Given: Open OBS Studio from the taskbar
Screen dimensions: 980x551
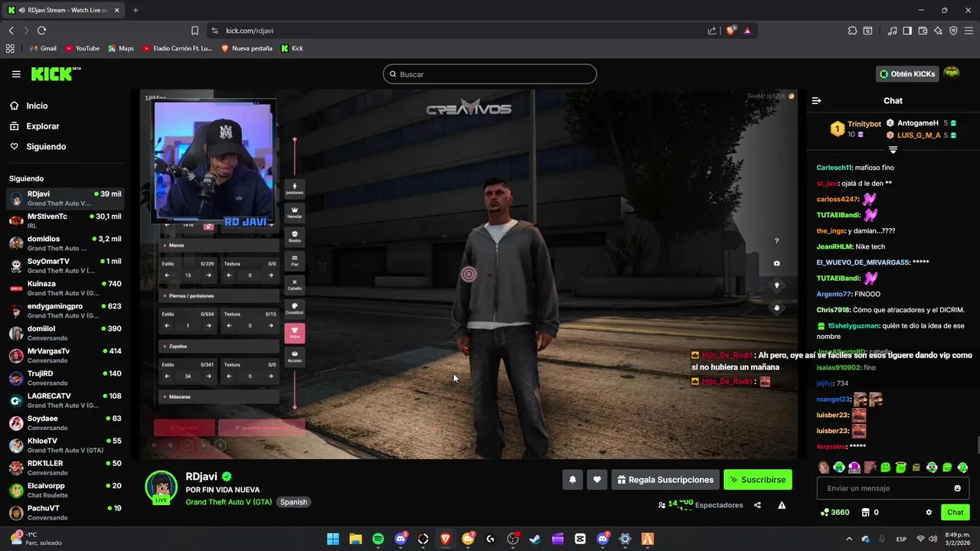Looking at the screenshot, I should point(513,539).
